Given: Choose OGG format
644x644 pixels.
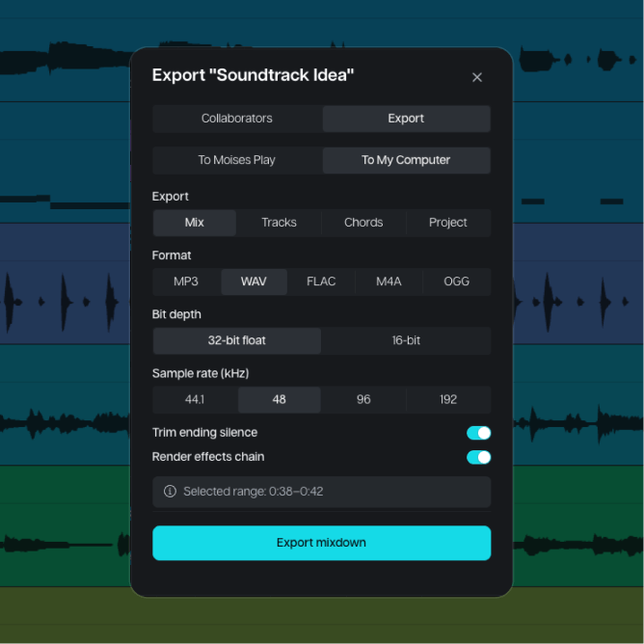Looking at the screenshot, I should [x=457, y=282].
